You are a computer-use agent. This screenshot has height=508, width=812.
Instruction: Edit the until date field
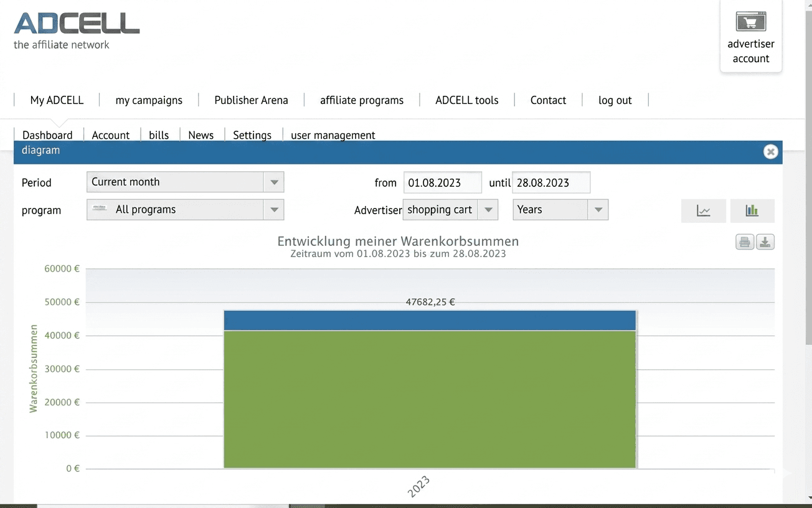point(551,182)
